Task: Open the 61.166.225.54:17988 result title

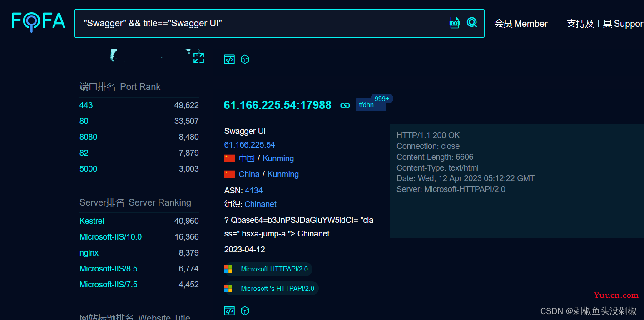Action: pos(277,105)
